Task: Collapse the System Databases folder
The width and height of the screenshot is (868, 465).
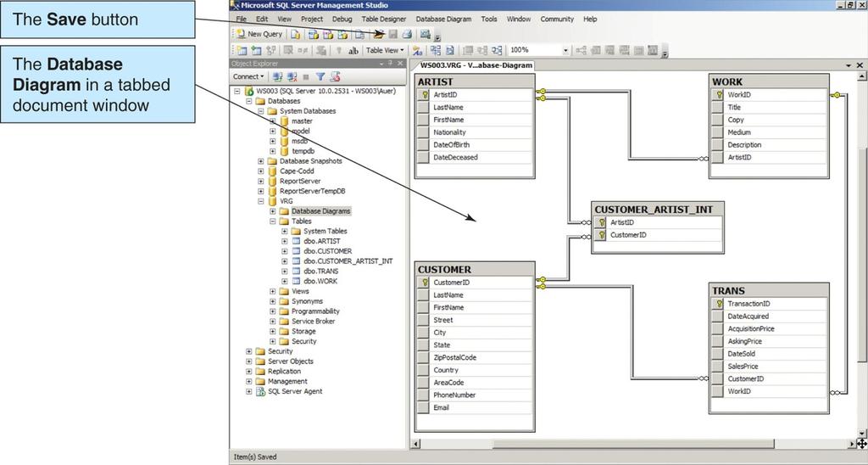Action: [261, 111]
